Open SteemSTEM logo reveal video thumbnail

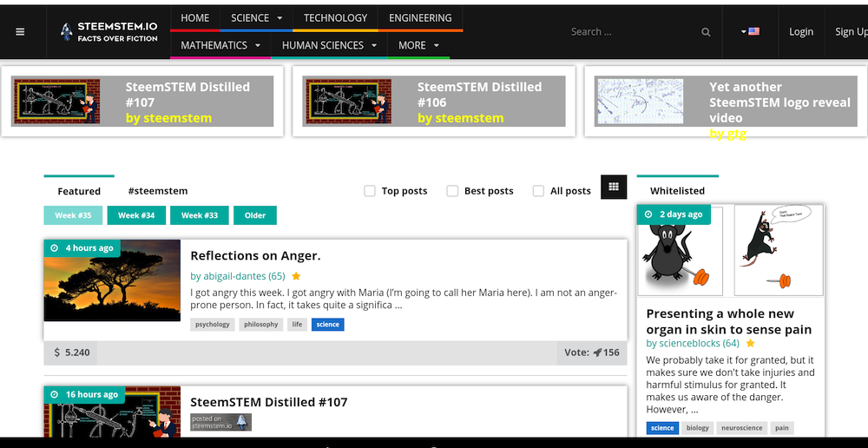640,102
